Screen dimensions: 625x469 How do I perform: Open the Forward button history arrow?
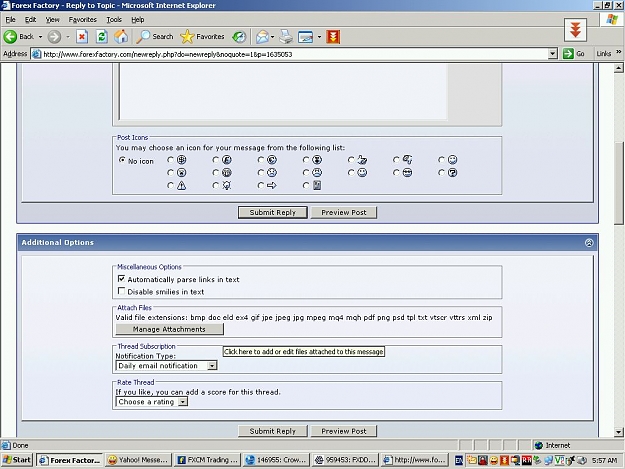tap(68, 37)
